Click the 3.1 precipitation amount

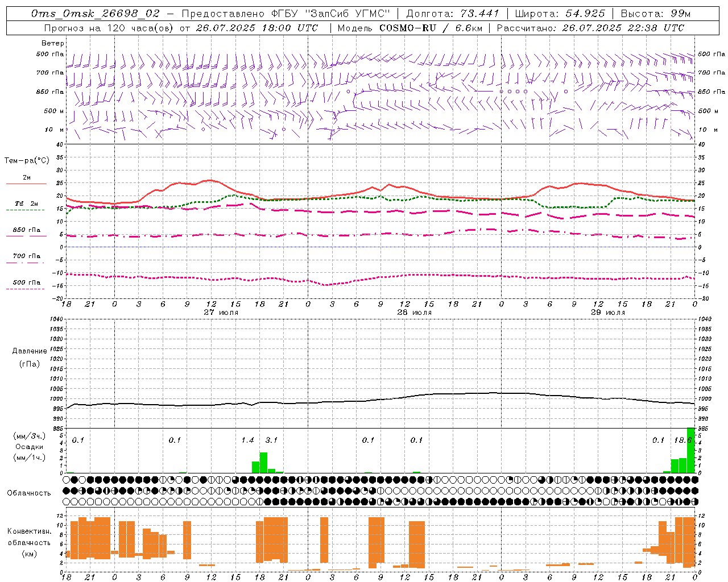click(x=272, y=440)
